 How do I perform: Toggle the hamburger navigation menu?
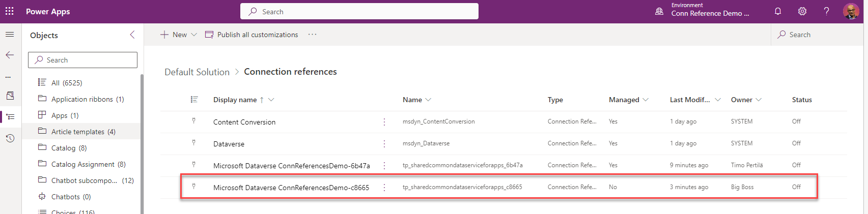tap(10, 35)
